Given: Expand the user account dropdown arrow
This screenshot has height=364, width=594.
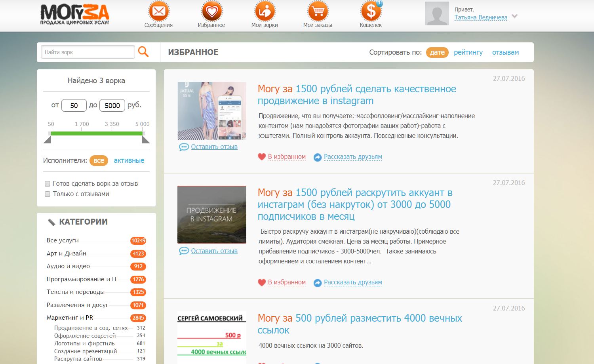Looking at the screenshot, I should (514, 17).
